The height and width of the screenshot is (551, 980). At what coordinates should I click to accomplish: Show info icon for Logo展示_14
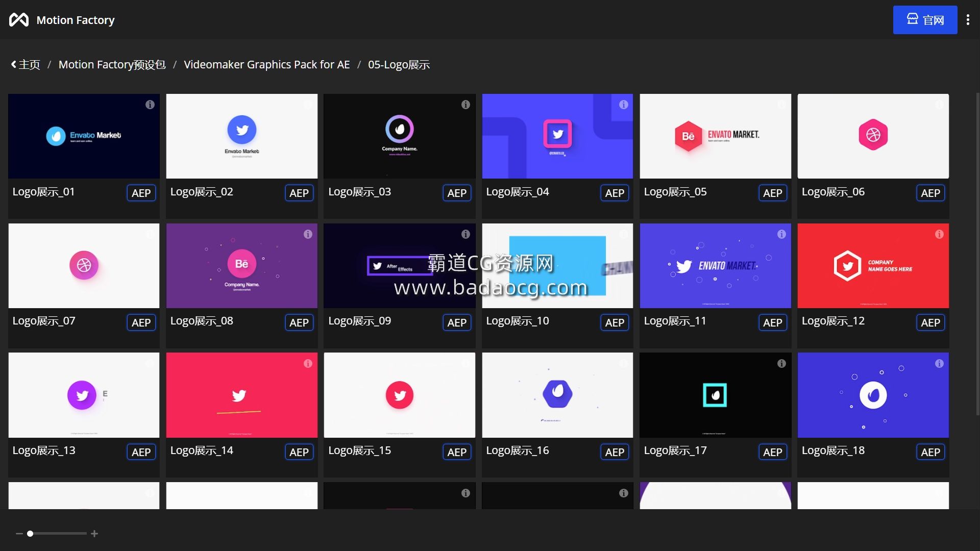click(x=308, y=364)
